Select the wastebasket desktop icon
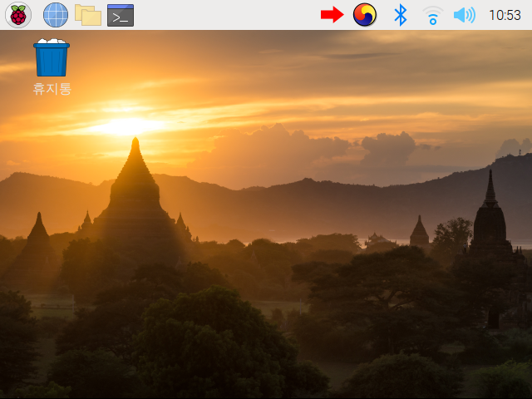532x399 pixels. point(52,57)
